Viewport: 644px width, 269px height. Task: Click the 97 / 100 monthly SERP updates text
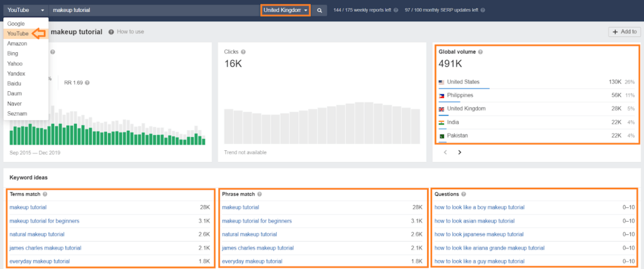[x=441, y=10]
